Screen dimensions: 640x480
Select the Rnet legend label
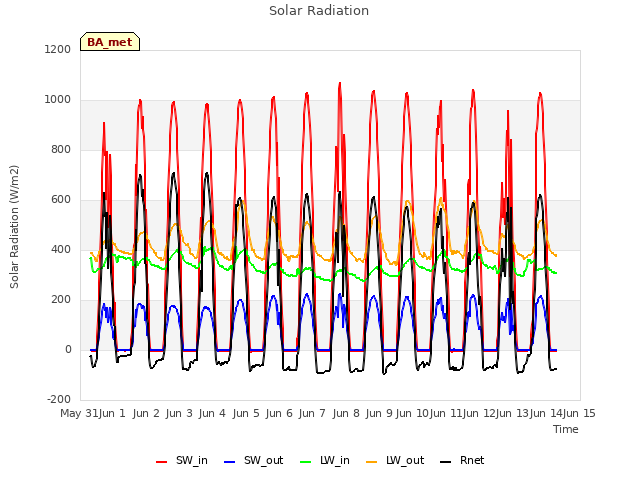(x=472, y=460)
